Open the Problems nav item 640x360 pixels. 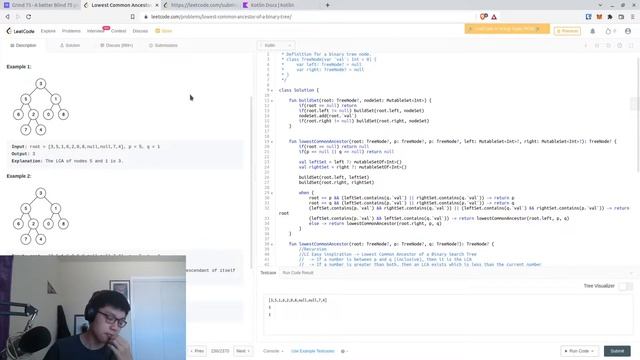coord(71,31)
